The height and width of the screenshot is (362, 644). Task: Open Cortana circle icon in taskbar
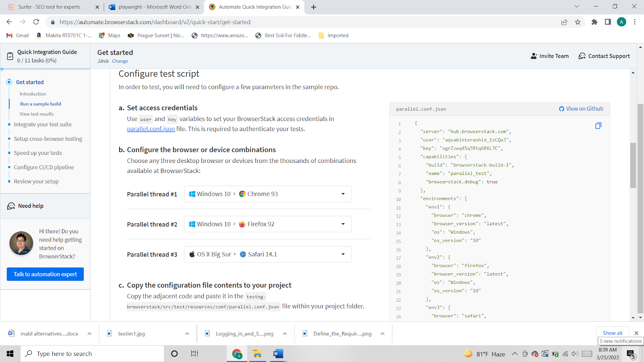pyautogui.click(x=174, y=354)
